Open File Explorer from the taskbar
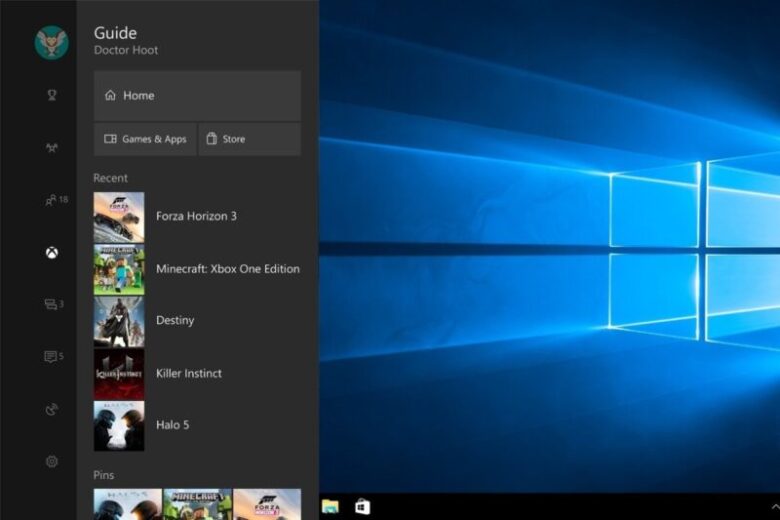The width and height of the screenshot is (780, 520). point(330,506)
